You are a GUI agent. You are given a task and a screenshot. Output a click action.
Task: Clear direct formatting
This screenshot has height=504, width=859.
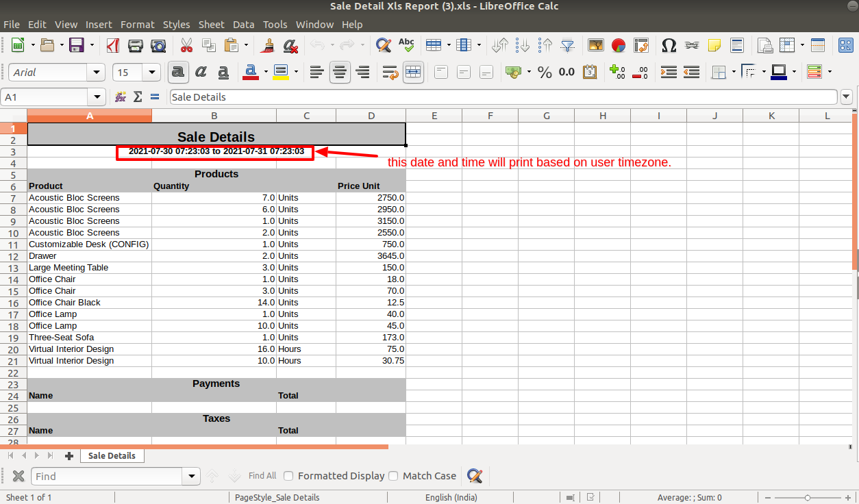[x=290, y=46]
